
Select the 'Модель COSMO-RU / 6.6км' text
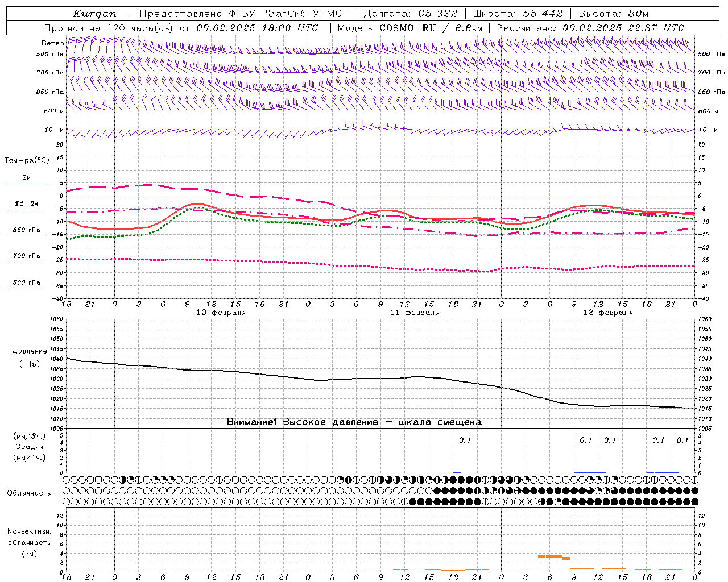pyautogui.click(x=410, y=28)
